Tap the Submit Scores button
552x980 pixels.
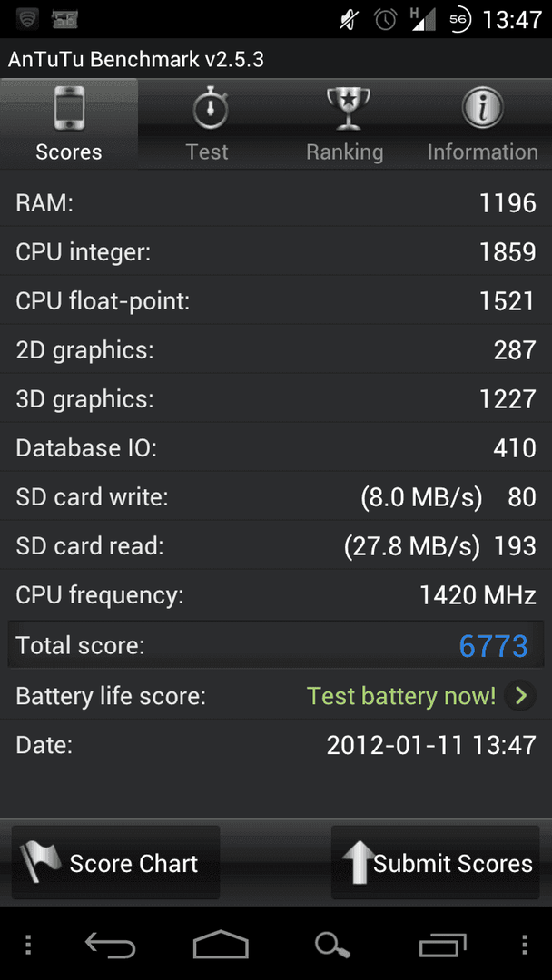[435, 863]
